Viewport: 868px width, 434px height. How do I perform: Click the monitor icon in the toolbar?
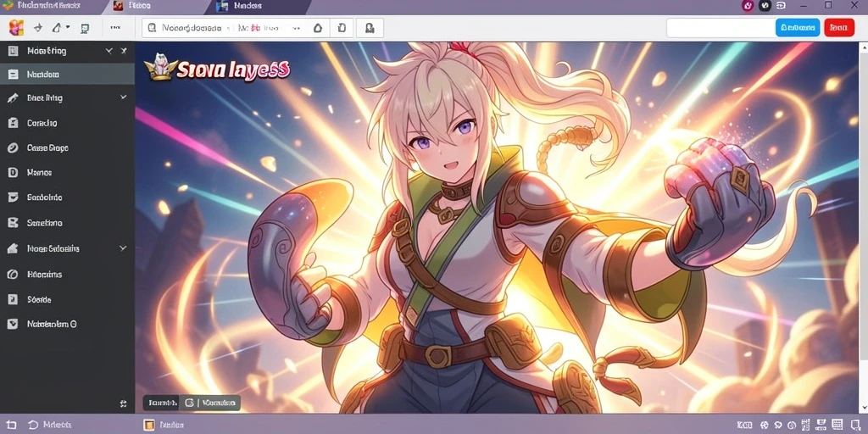pyautogui.click(x=85, y=28)
